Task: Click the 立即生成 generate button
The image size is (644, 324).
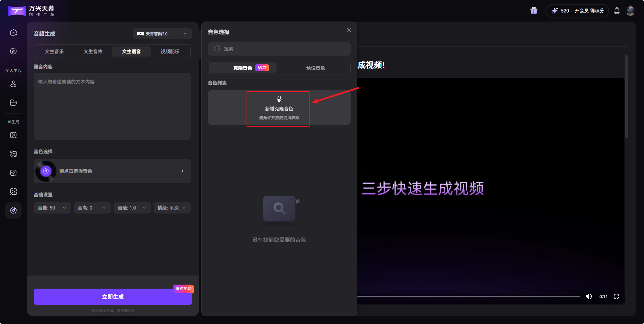Action: point(112,296)
